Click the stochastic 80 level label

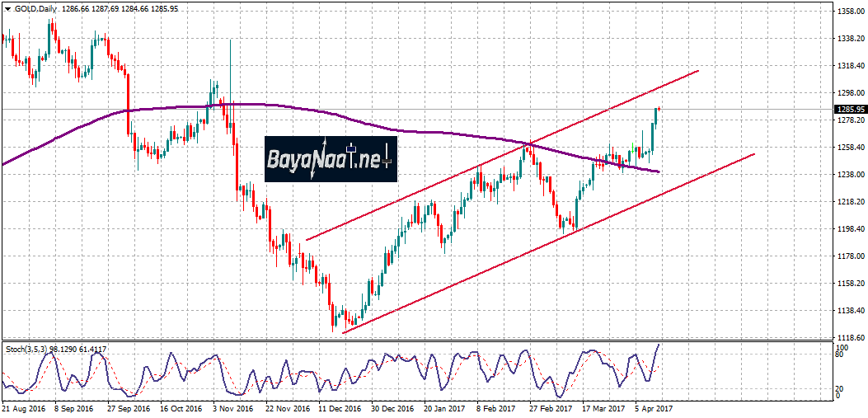click(x=839, y=355)
